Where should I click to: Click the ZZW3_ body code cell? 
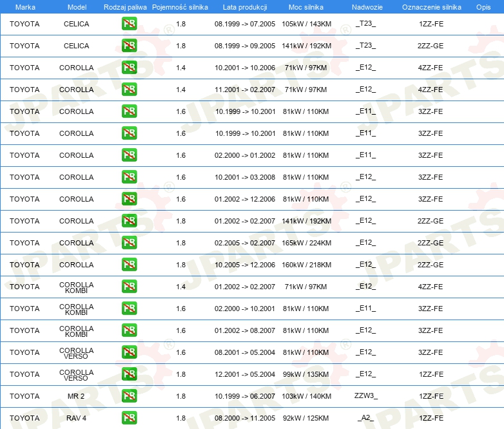point(366,396)
